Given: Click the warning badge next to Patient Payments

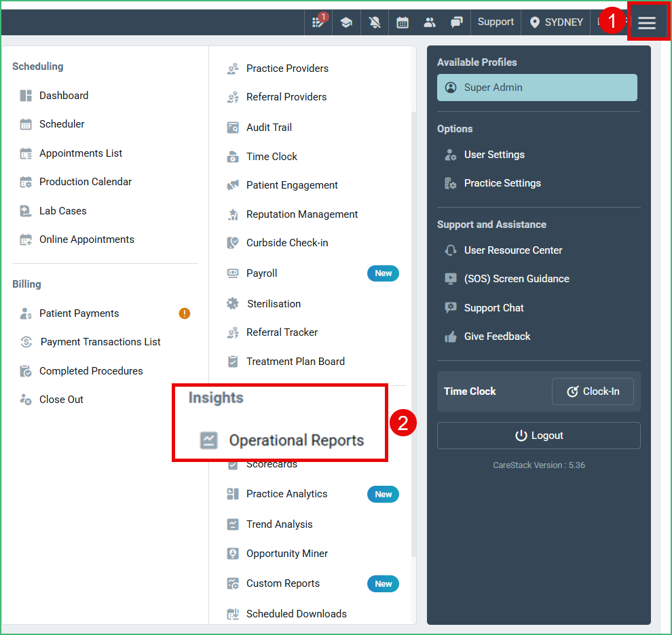Looking at the screenshot, I should 184,313.
